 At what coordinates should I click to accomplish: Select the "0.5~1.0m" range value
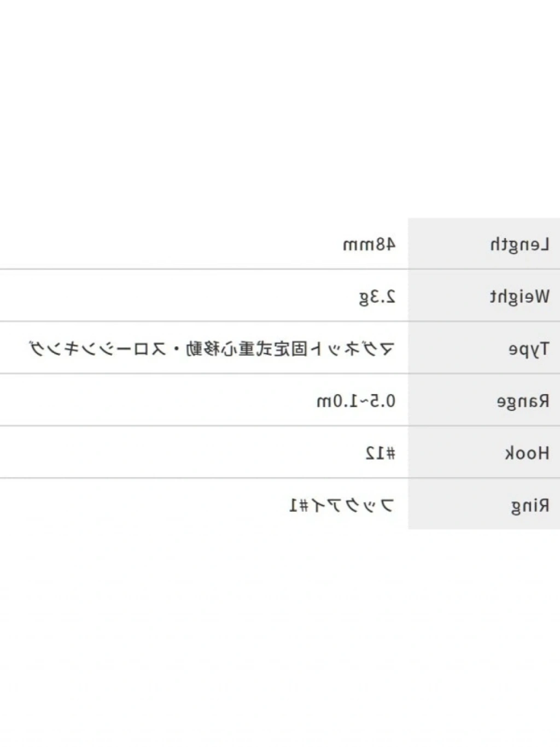[355, 401]
